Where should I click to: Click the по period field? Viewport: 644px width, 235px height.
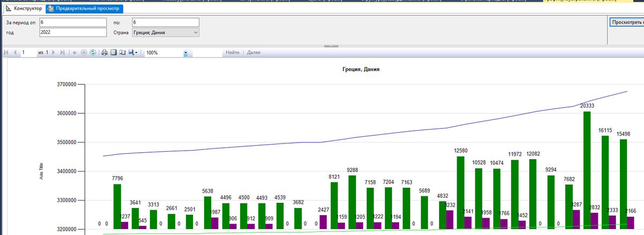tap(166, 22)
